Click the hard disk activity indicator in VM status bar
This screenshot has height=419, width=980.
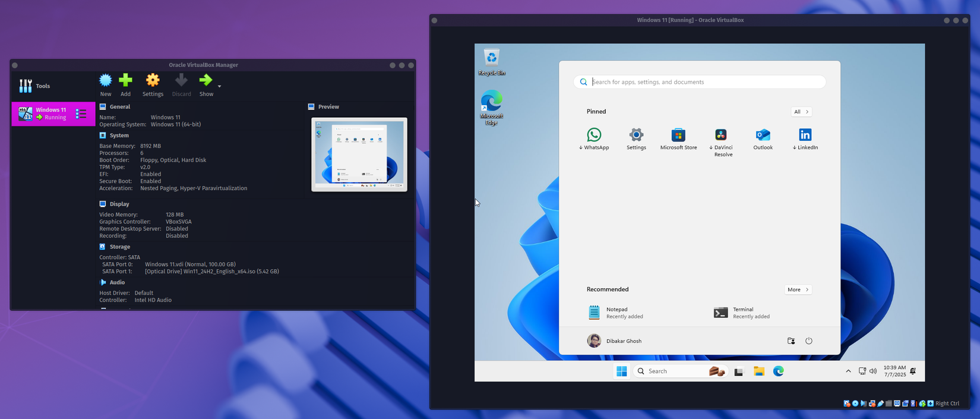tap(847, 404)
